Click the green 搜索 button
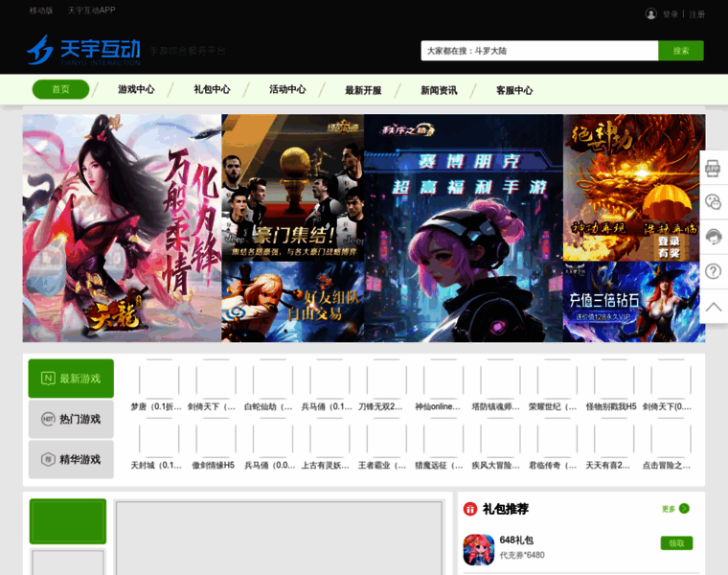 [681, 51]
